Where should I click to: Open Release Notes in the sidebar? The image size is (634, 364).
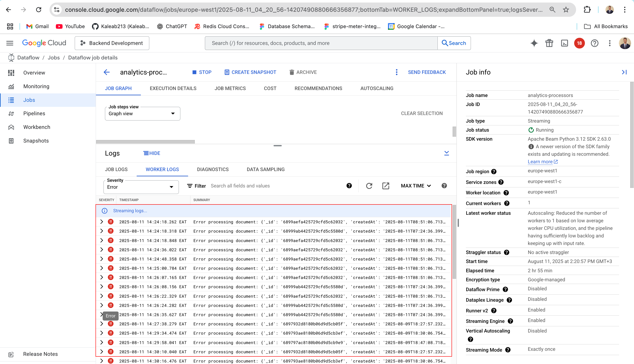coord(48,354)
